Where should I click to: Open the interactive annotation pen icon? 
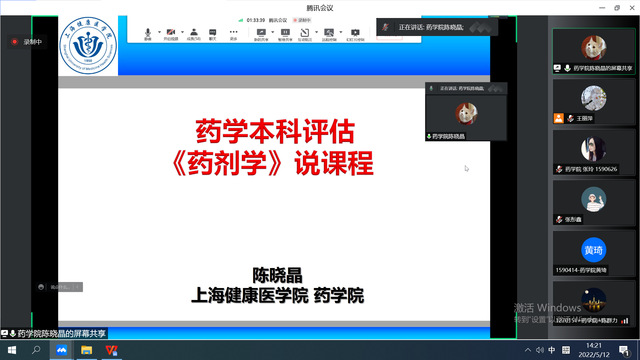(304, 34)
